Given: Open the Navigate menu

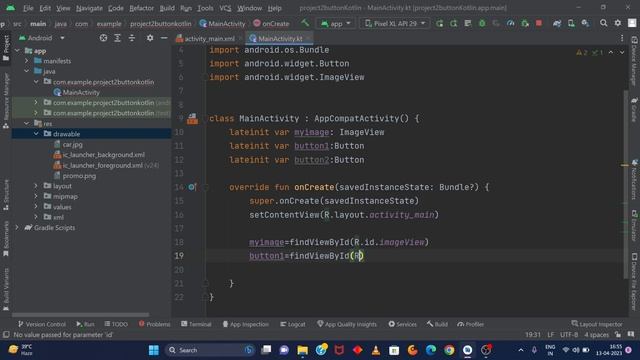Looking at the screenshot, I should click(89, 8).
